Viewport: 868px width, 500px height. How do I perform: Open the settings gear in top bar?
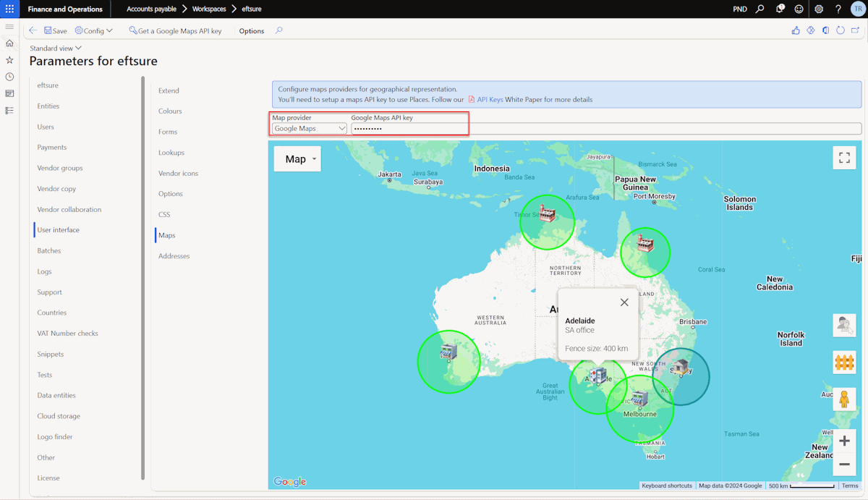(x=819, y=9)
